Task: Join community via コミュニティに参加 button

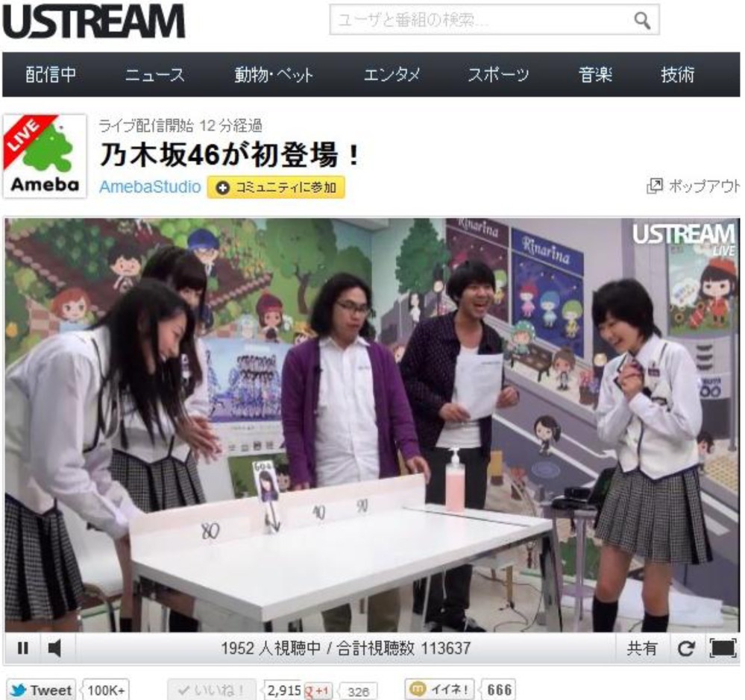Action: [x=276, y=187]
